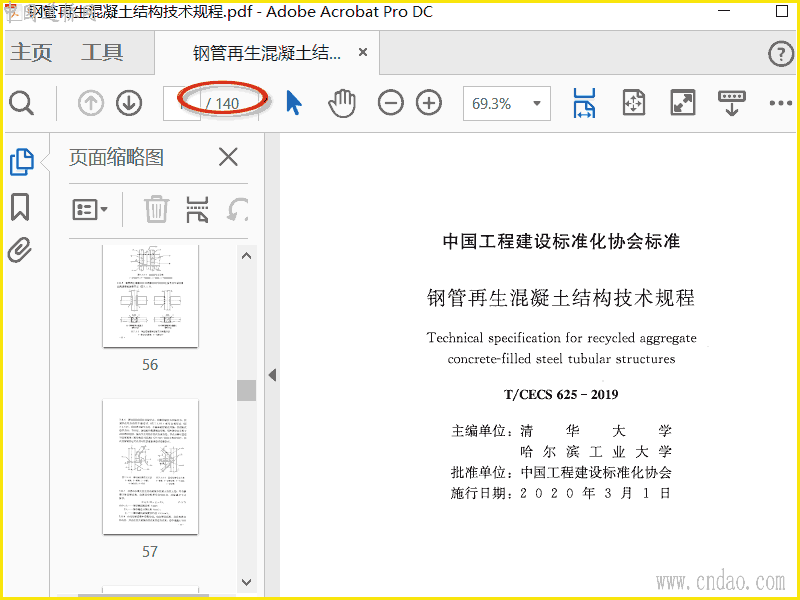The height and width of the screenshot is (600, 800).
Task: Open the attachments paperclip panel
Action: [x=20, y=250]
